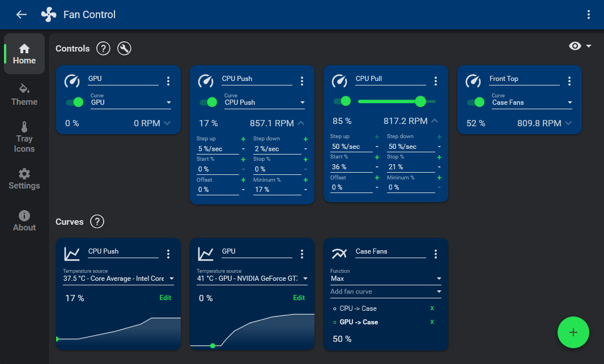The image size is (604, 364).
Task: Open the three-dot menu on GPU control card
Action: pyautogui.click(x=168, y=82)
